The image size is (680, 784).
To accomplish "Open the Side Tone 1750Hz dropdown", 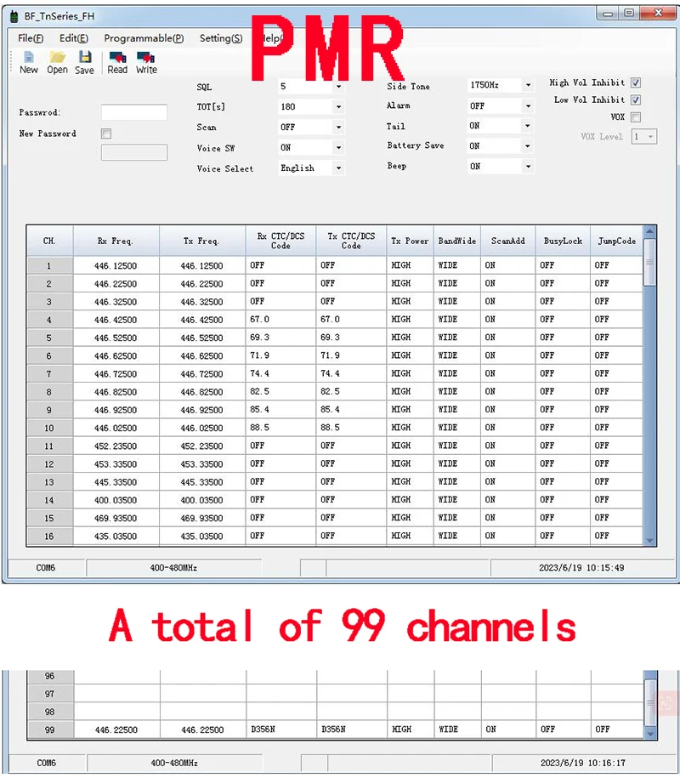I will tap(528, 86).
